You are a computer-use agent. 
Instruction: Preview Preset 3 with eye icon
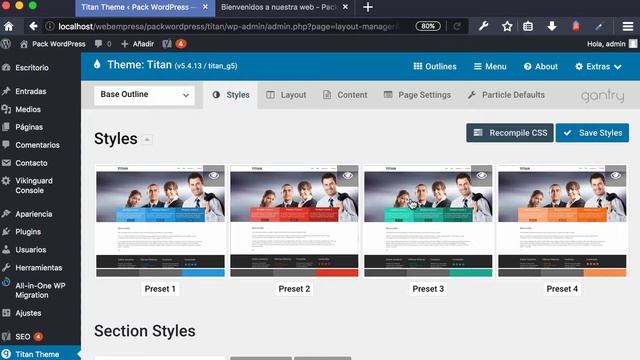pos(482,176)
